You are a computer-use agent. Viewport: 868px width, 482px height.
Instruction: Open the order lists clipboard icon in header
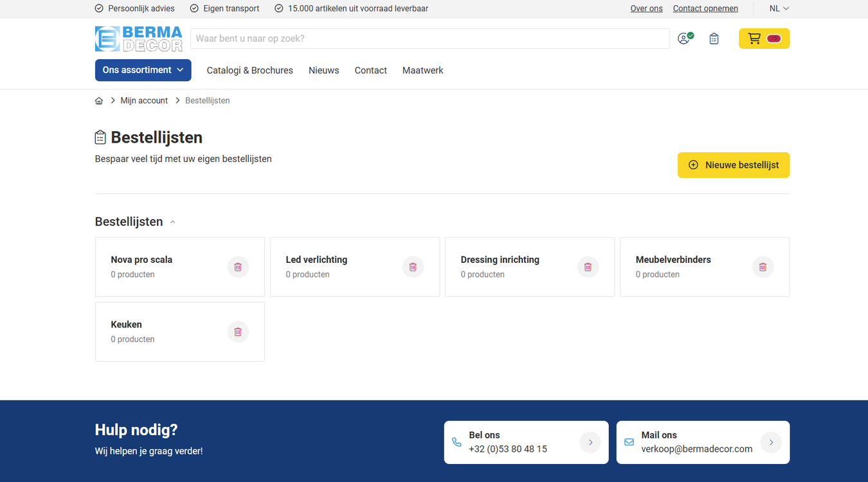click(x=714, y=39)
